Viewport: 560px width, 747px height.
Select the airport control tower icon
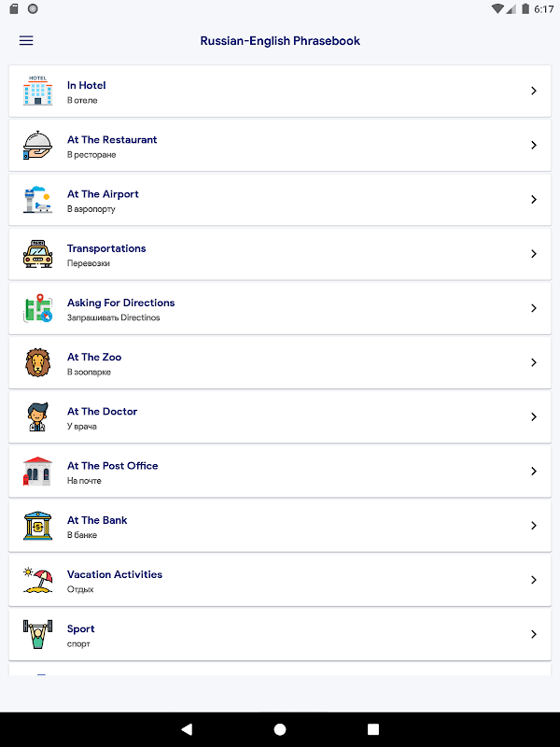coord(37,199)
